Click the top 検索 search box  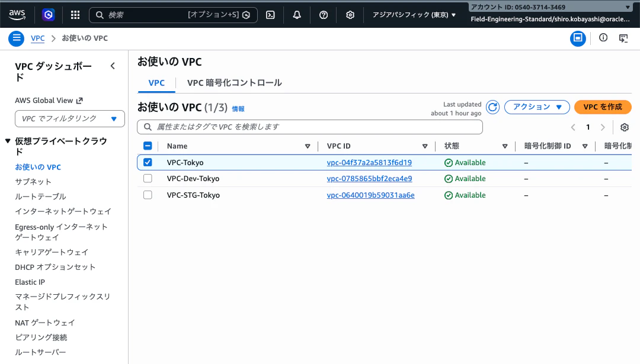click(173, 15)
